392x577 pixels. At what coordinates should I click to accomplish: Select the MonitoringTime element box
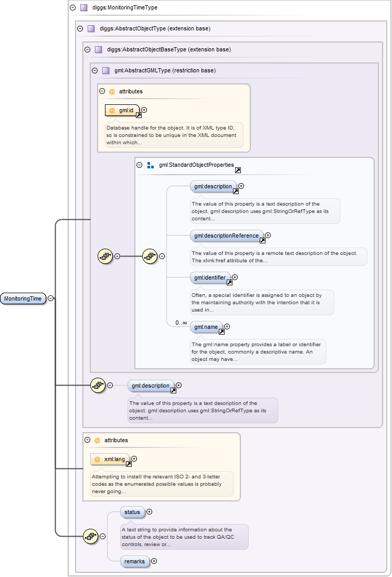coord(23,298)
